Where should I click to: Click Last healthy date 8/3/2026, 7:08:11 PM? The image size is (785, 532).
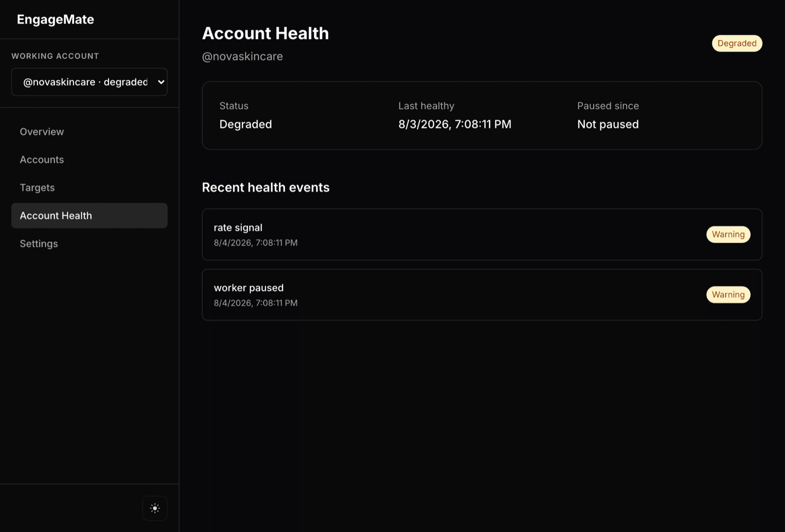point(455,124)
